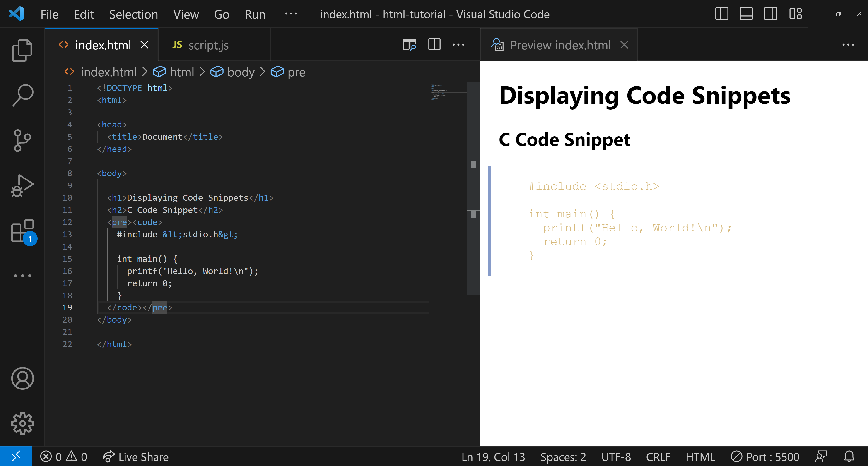Change language mode via HTML
The width and height of the screenshot is (868, 466).
click(x=700, y=457)
